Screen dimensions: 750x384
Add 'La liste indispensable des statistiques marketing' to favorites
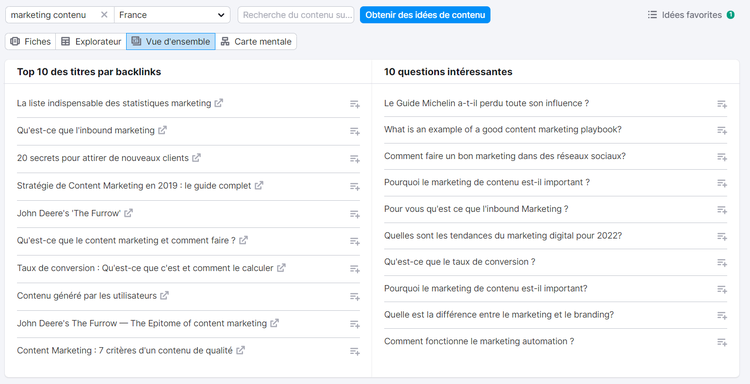pos(354,104)
